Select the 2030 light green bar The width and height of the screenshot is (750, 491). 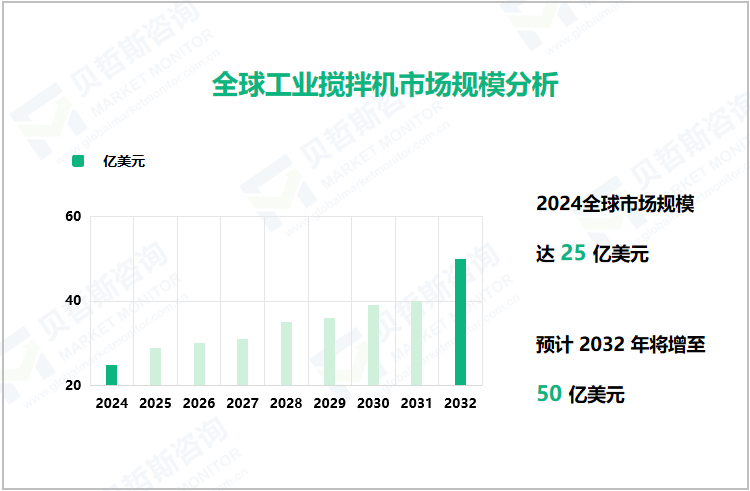374,345
